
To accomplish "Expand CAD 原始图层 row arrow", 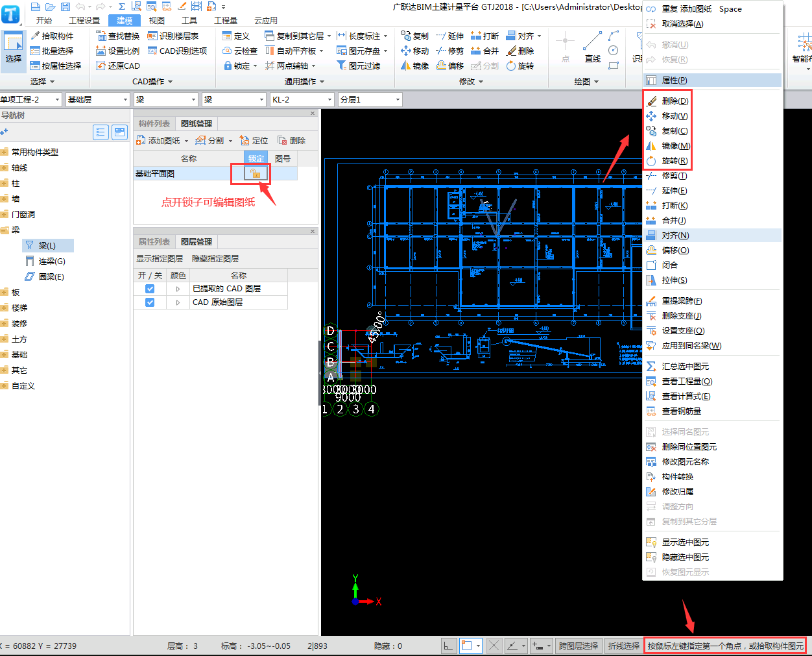I will [x=178, y=302].
